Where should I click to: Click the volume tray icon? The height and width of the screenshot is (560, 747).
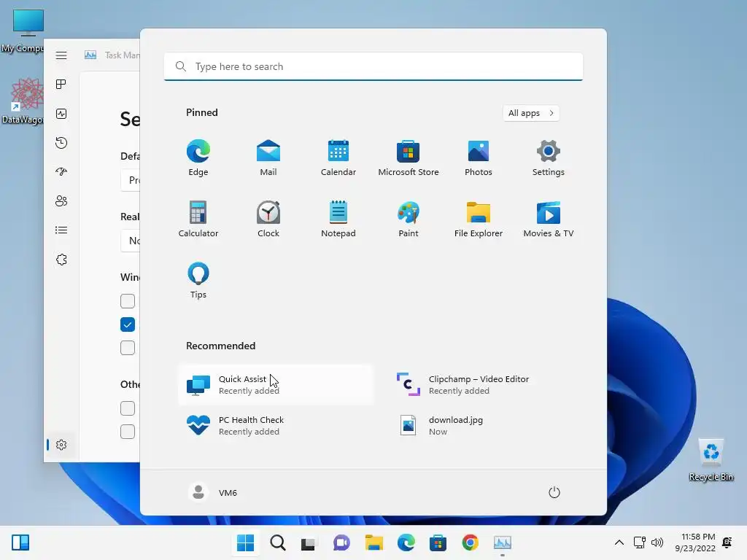tap(657, 542)
